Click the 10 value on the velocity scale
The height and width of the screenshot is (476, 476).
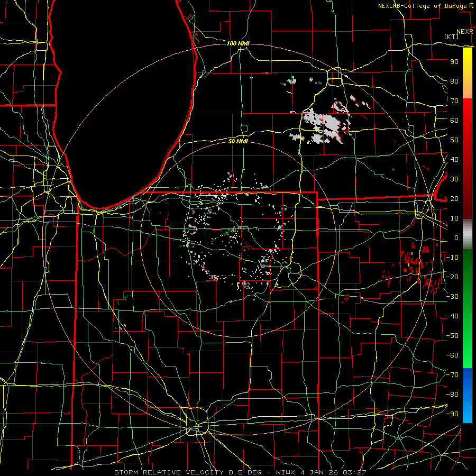(454, 218)
